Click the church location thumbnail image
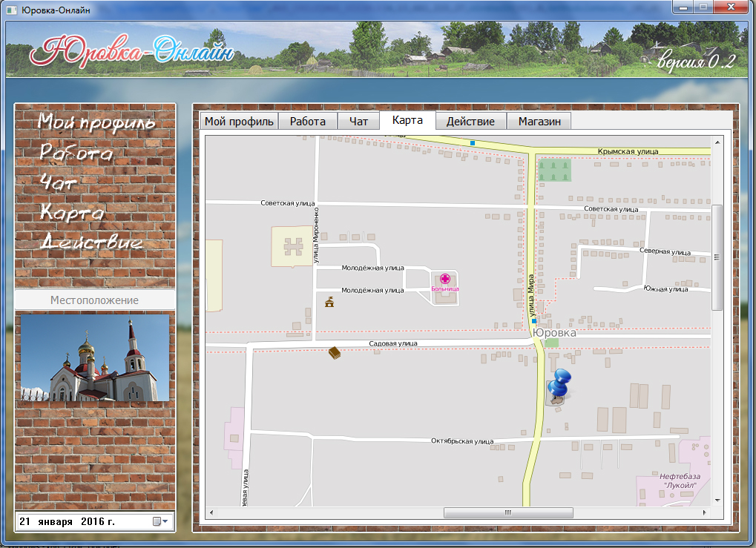 tap(94, 357)
